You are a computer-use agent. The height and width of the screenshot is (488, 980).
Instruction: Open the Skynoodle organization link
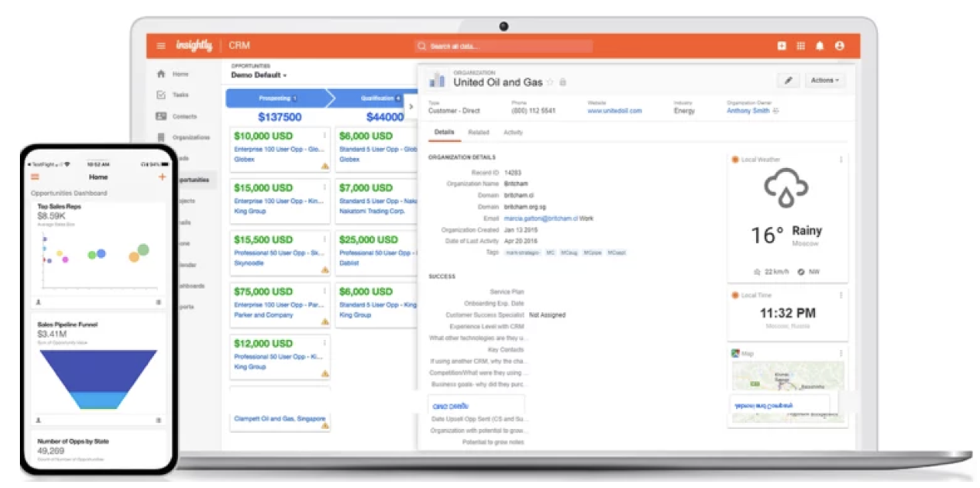248,262
